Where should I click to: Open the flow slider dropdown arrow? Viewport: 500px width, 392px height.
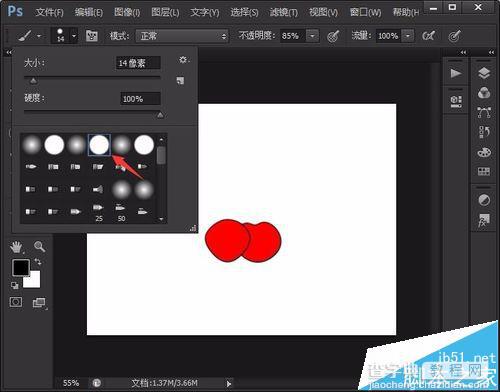(408, 36)
